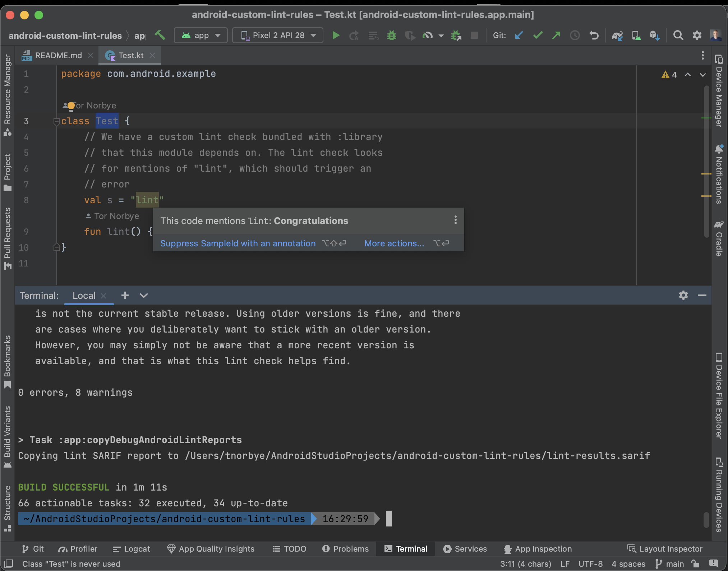This screenshot has height=571, width=728.
Task: Click the More actions... link
Action: (394, 243)
